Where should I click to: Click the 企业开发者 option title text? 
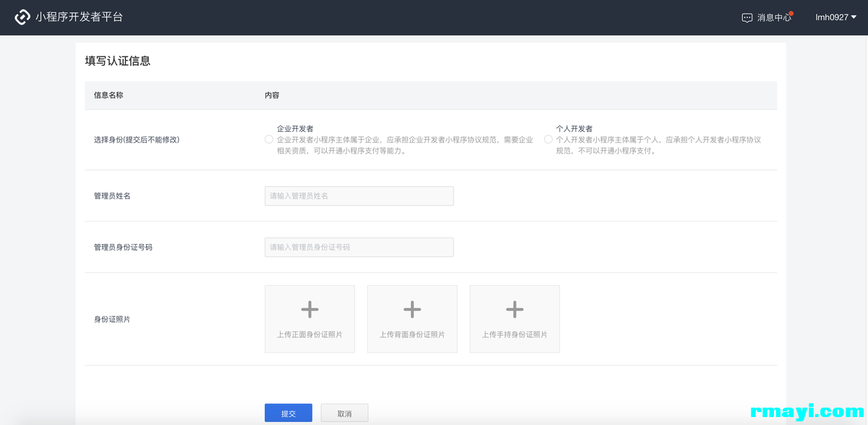pos(295,128)
